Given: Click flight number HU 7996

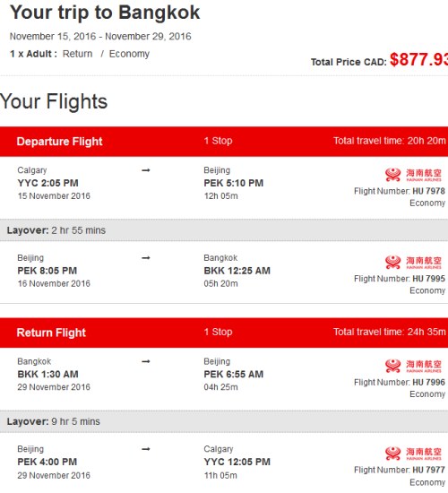Looking at the screenshot, I should coord(428,383).
